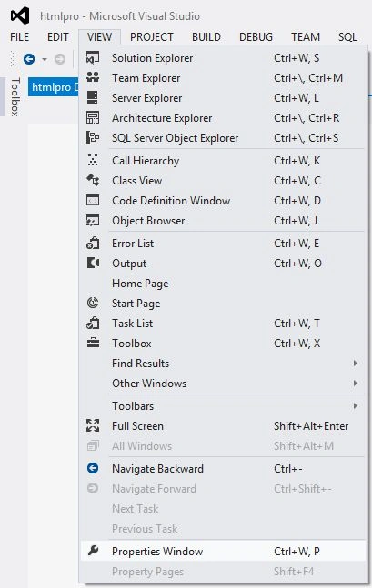Click the Properties Window wrench icon
This screenshot has height=588, width=372.
point(93,551)
